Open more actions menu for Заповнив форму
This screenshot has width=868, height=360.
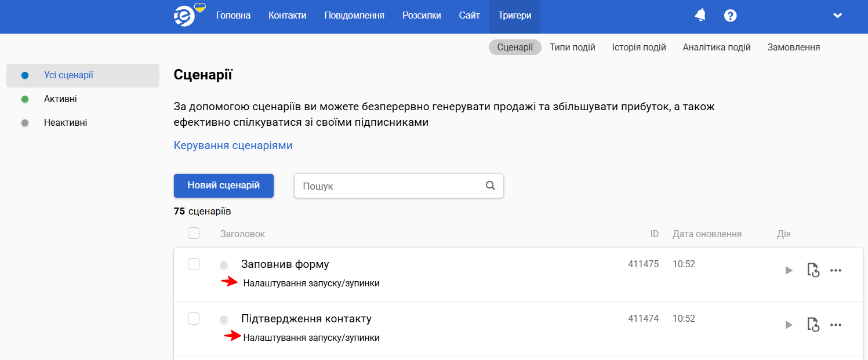click(x=836, y=270)
